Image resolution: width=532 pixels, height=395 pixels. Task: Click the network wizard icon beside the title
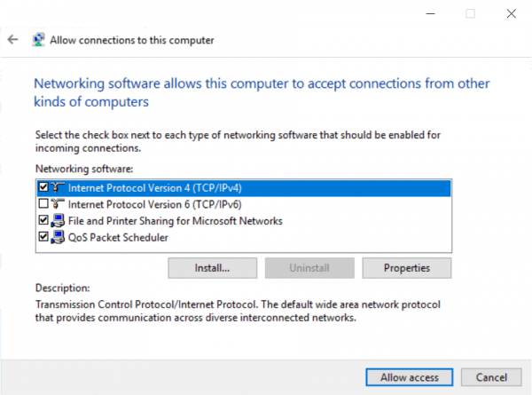click(x=38, y=40)
